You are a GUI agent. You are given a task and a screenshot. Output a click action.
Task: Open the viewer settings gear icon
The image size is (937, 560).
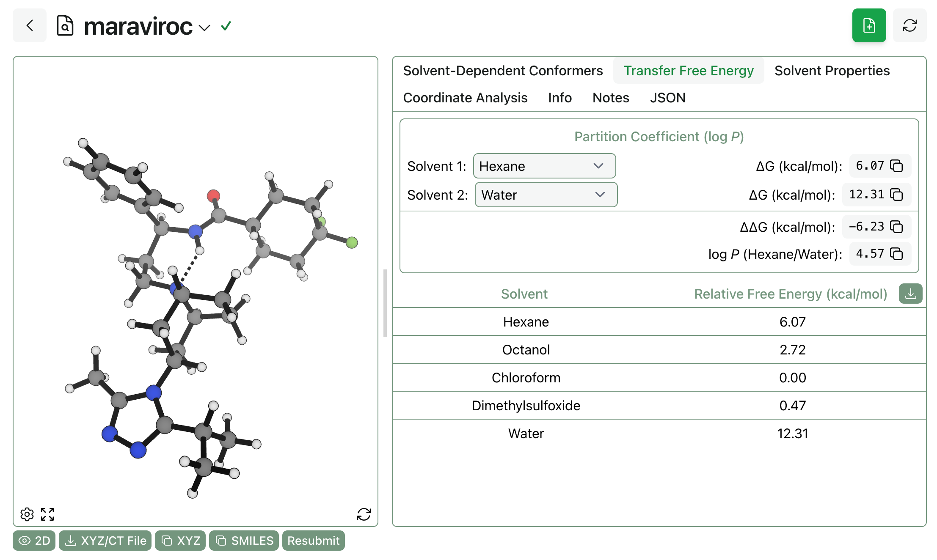[27, 514]
